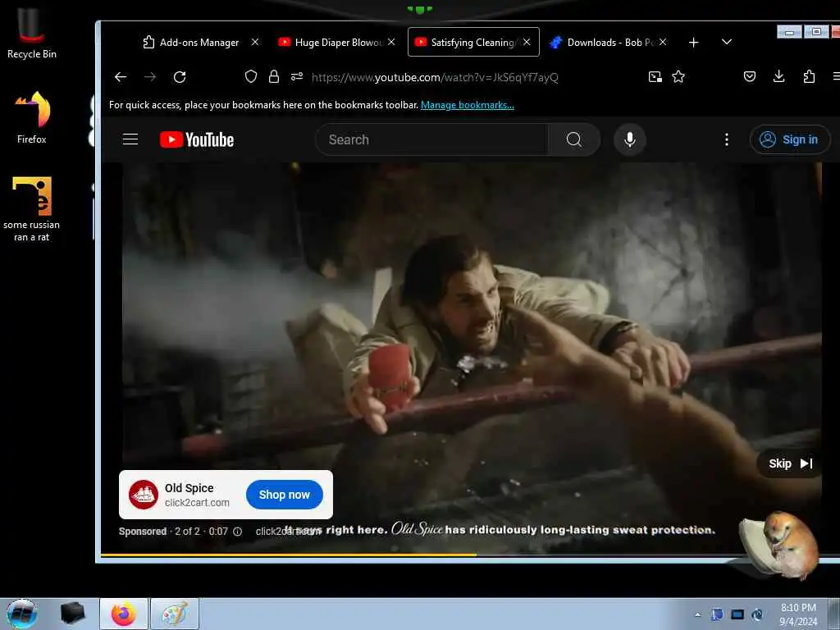Click the YouTube search magnifier button
This screenshot has width=840, height=630.
[x=573, y=139]
